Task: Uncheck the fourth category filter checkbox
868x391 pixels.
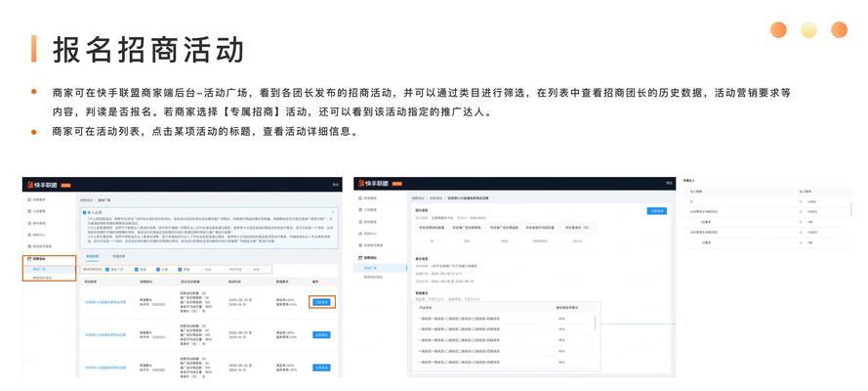Action: (x=180, y=270)
